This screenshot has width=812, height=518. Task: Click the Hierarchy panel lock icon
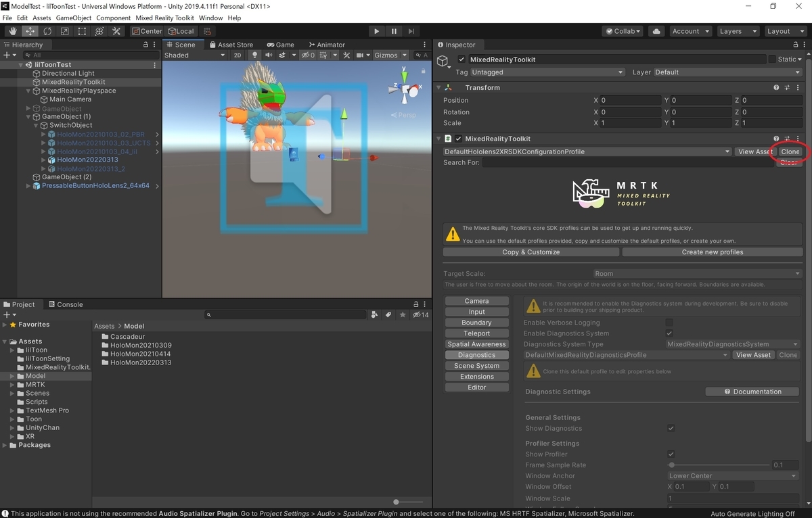tap(145, 45)
